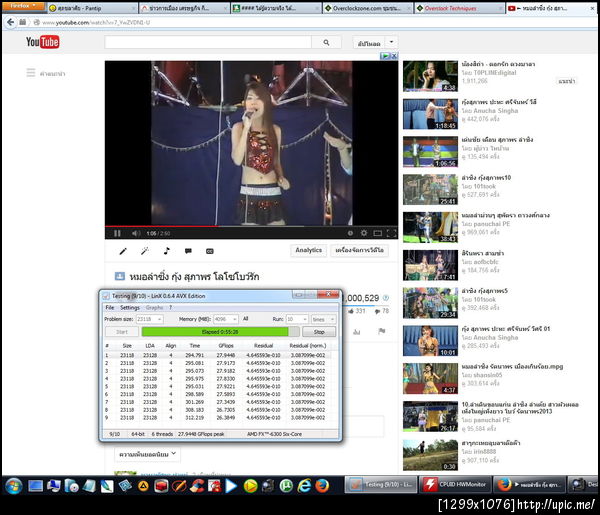Click the Firefox icon in quick launch
The image size is (600, 515).
pos(322,486)
